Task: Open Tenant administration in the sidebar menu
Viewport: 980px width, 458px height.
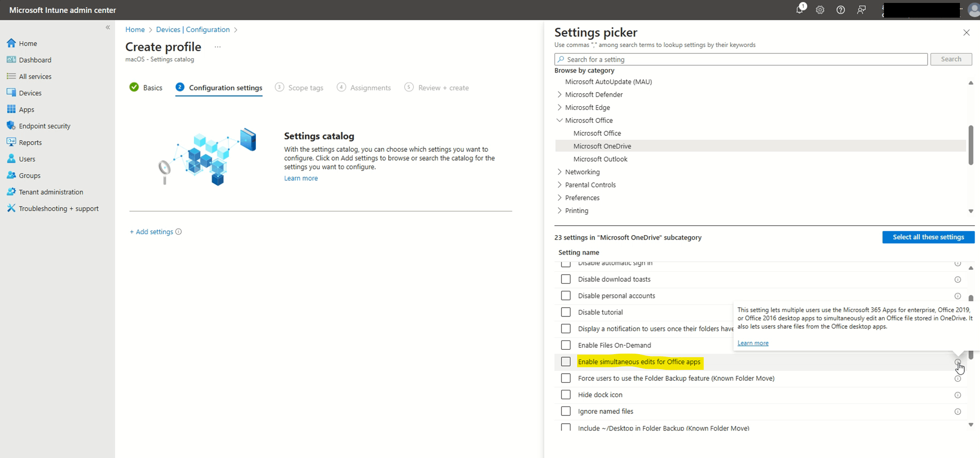Action: (x=51, y=192)
